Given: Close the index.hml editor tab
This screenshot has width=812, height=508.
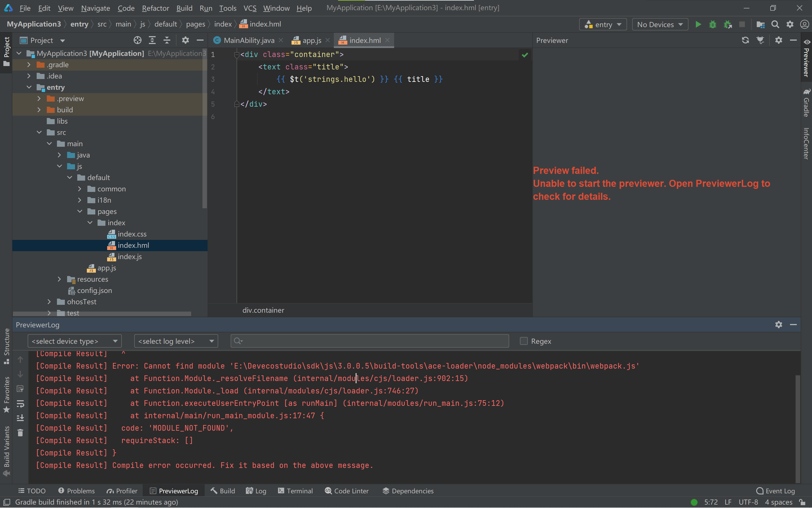Looking at the screenshot, I should click(x=388, y=40).
